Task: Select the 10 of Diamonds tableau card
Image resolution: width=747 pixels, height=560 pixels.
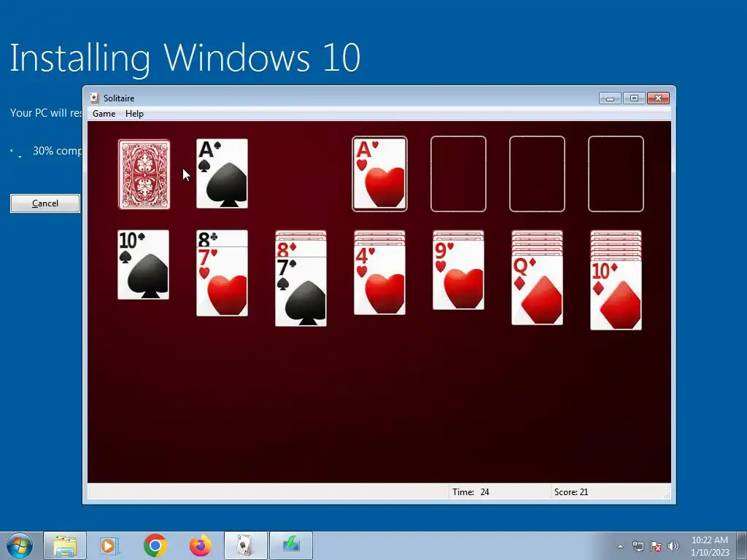Action: click(x=616, y=295)
